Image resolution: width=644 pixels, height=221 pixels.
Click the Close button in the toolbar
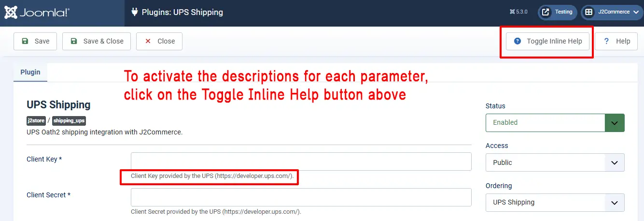(159, 41)
